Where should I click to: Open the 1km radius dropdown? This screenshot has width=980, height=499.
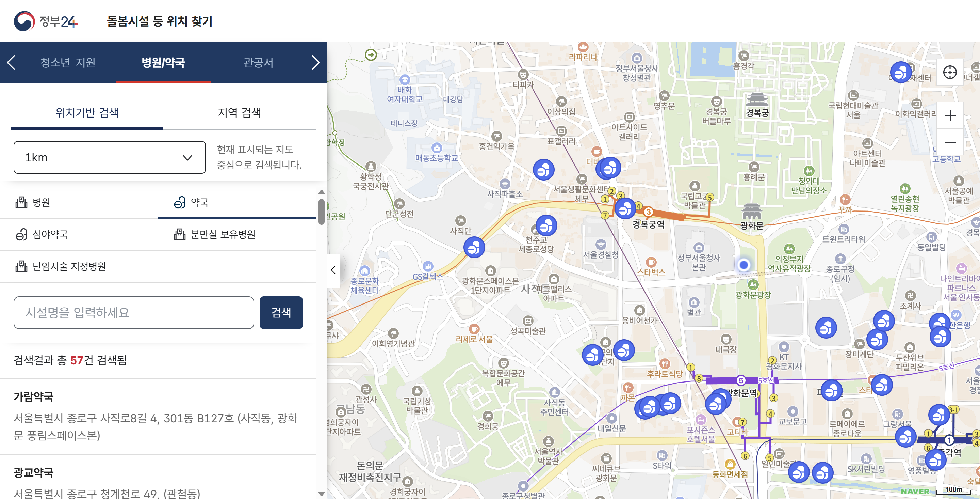[x=110, y=157]
